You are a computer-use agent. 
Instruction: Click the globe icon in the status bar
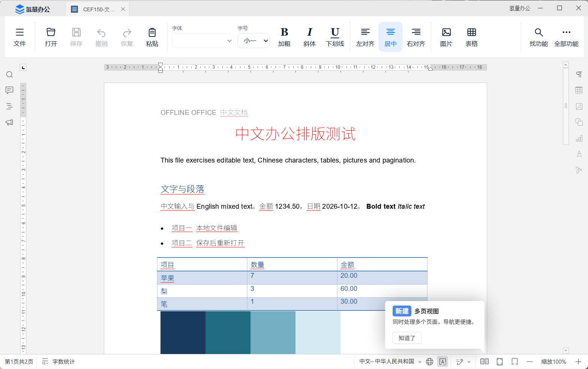[430, 361]
